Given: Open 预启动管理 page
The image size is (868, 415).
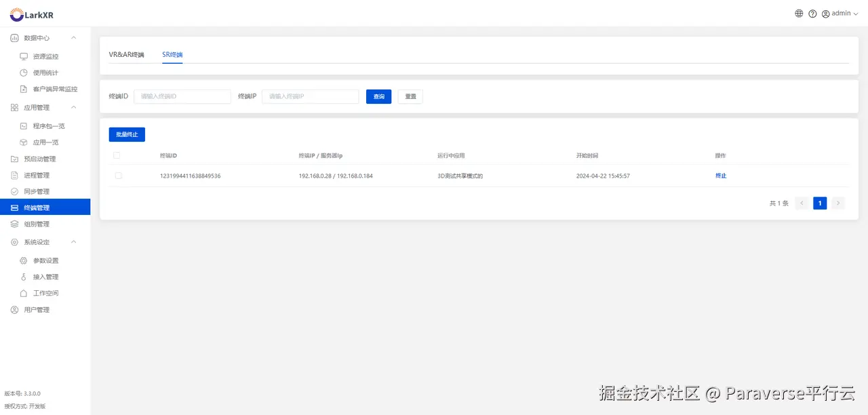Looking at the screenshot, I should (40, 159).
